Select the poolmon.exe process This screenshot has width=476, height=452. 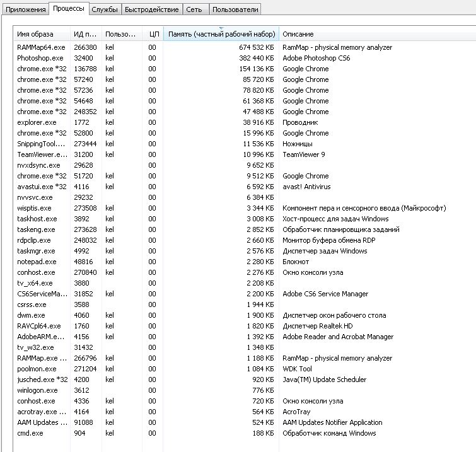245,369
